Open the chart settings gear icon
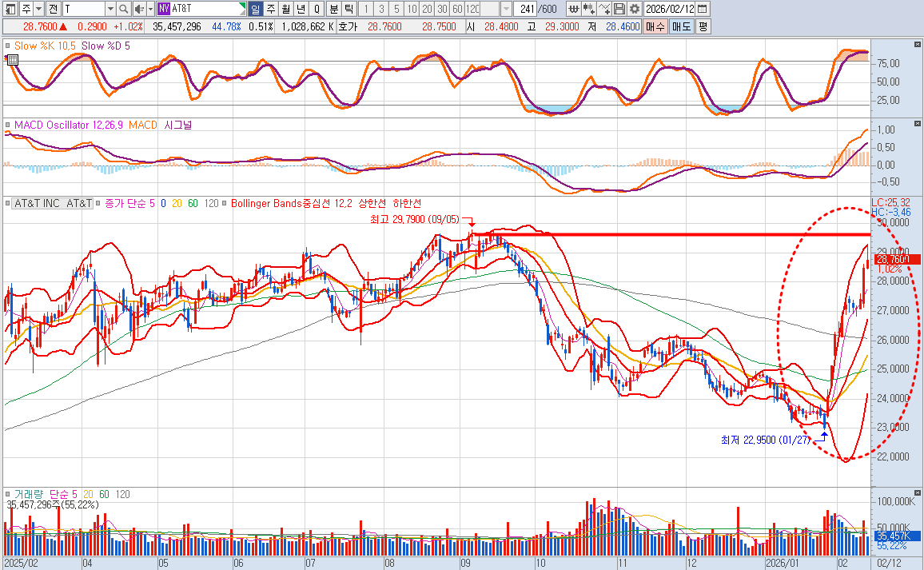The width and height of the screenshot is (924, 570). 635,9
